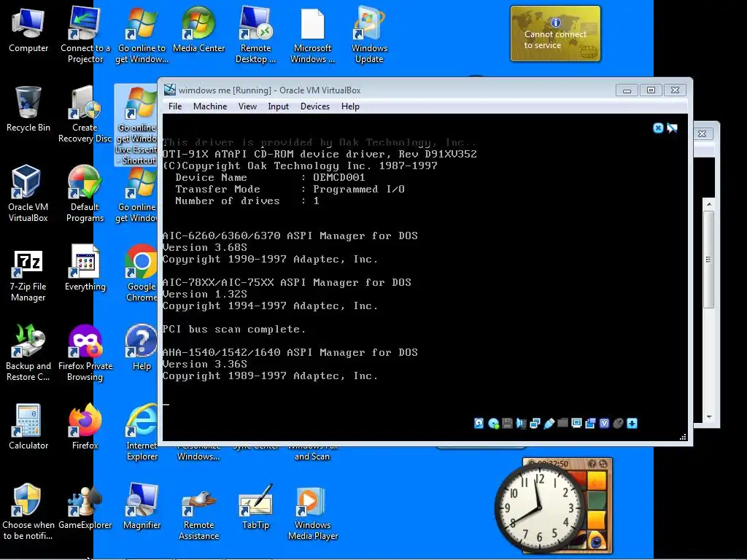Open the Devices menu in VirtualBox
The width and height of the screenshot is (747, 560).
click(x=315, y=106)
